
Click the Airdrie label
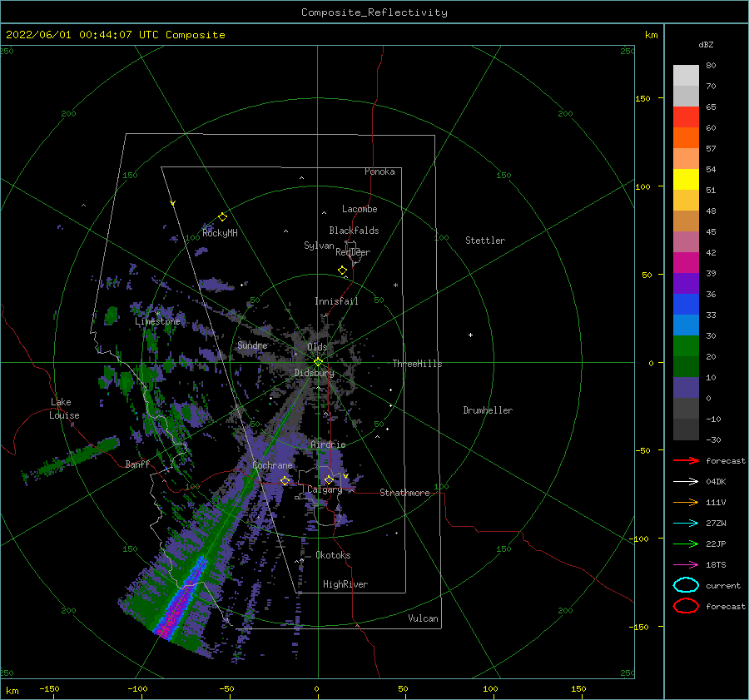(x=328, y=444)
